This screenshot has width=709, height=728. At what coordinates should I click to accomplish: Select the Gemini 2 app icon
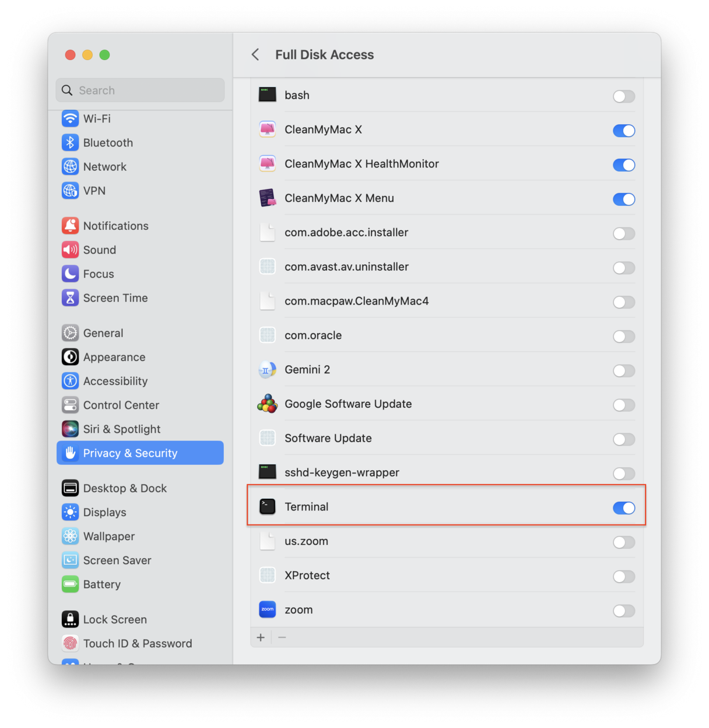[267, 369]
